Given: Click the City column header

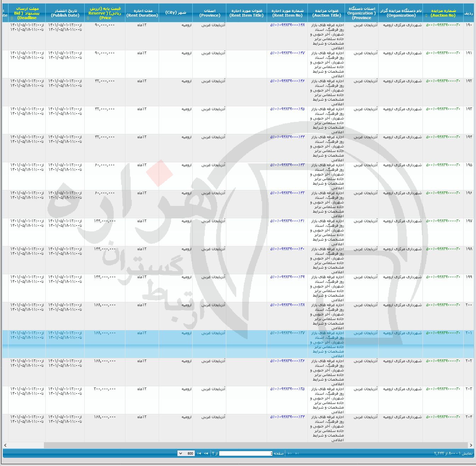Looking at the screenshot, I should point(176,13).
